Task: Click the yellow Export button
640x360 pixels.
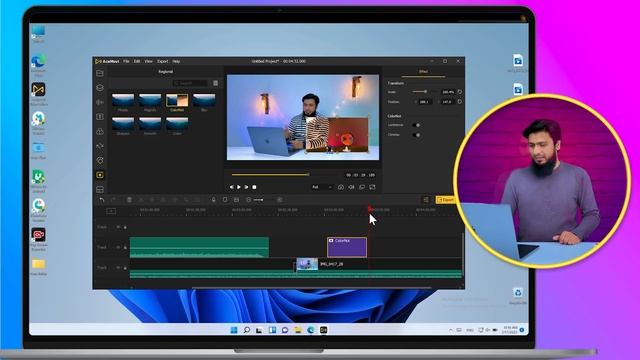Action: click(x=446, y=200)
